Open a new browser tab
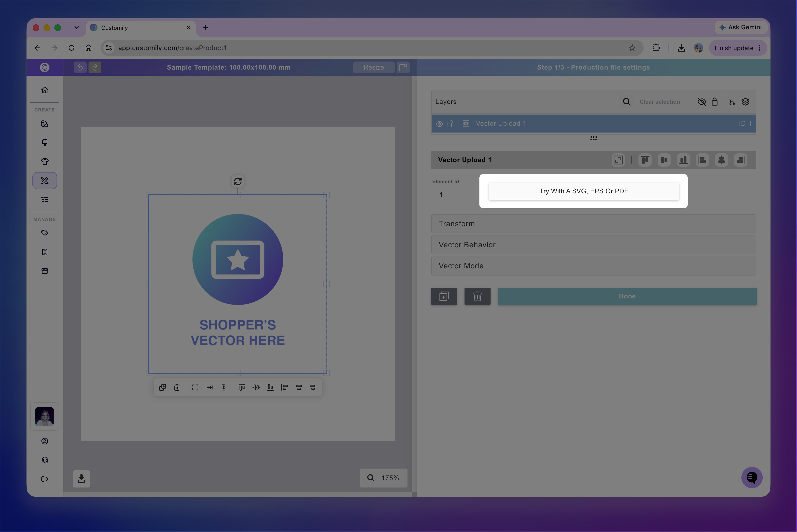Screen dimensions: 797x532 click(x=205, y=27)
